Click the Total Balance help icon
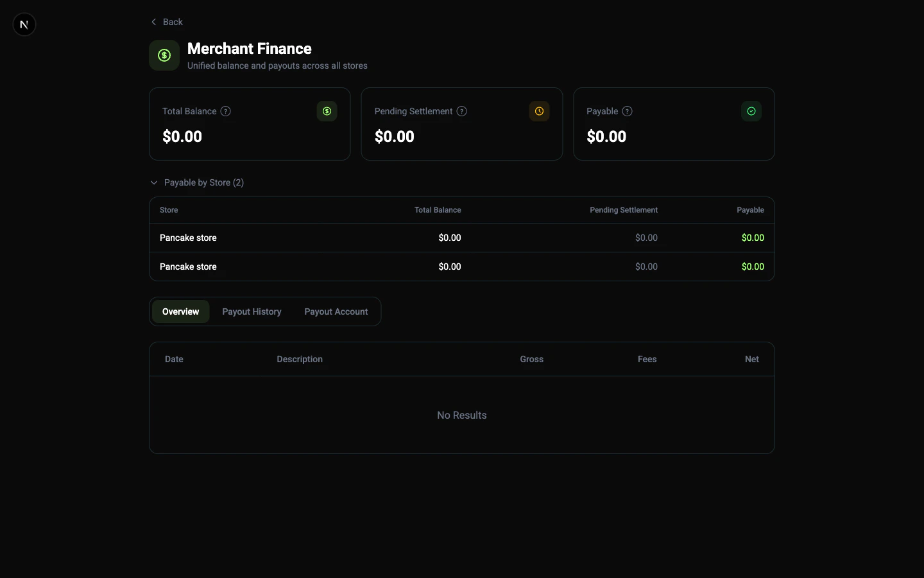This screenshot has height=578, width=924. click(226, 111)
